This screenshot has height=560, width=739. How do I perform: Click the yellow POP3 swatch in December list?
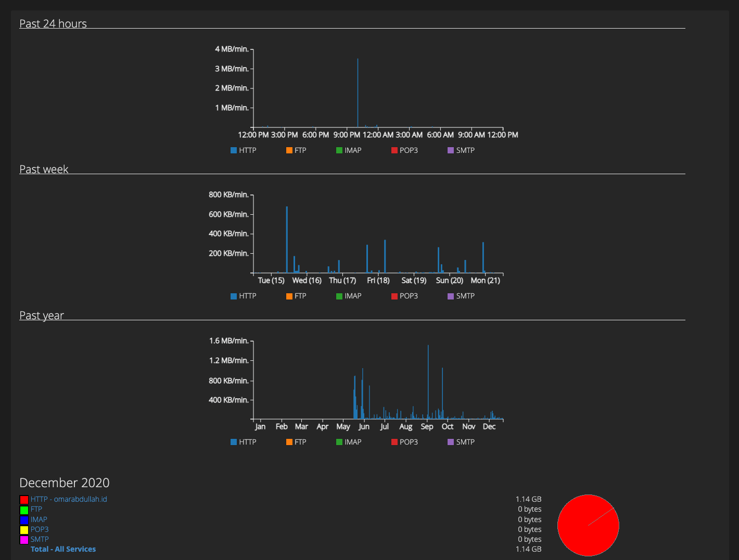pyautogui.click(x=24, y=530)
